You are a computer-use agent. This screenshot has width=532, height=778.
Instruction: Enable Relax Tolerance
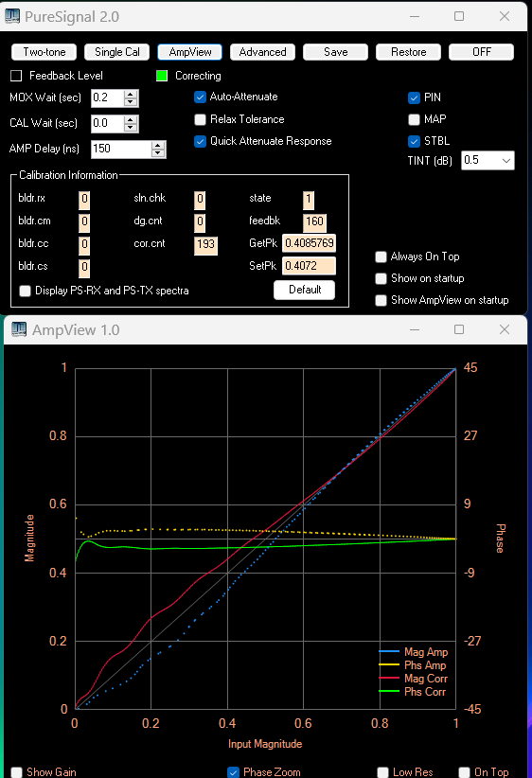coord(200,119)
